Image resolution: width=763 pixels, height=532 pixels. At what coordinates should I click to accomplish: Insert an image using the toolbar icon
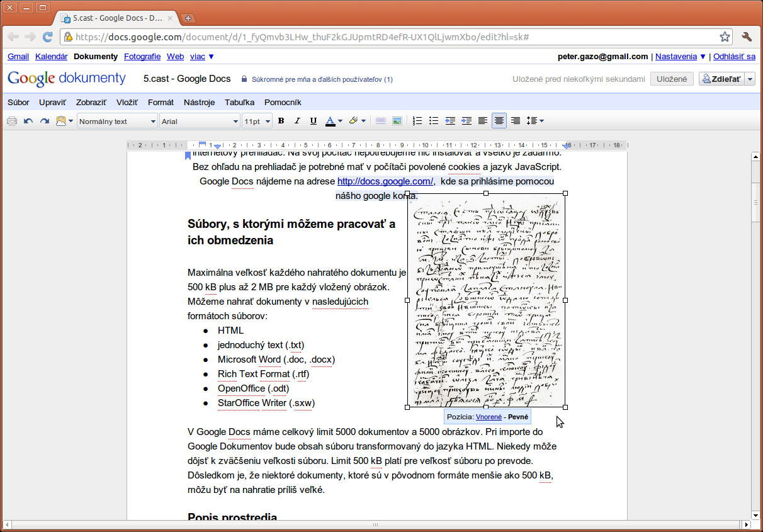[397, 121]
